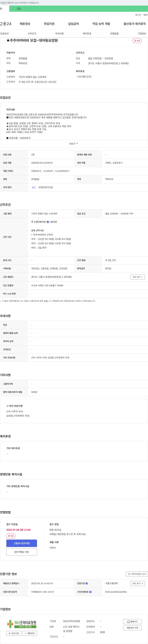Open the 채용정보 main menu
This screenshot has width=148, height=644.
pyautogui.click(x=25, y=24)
